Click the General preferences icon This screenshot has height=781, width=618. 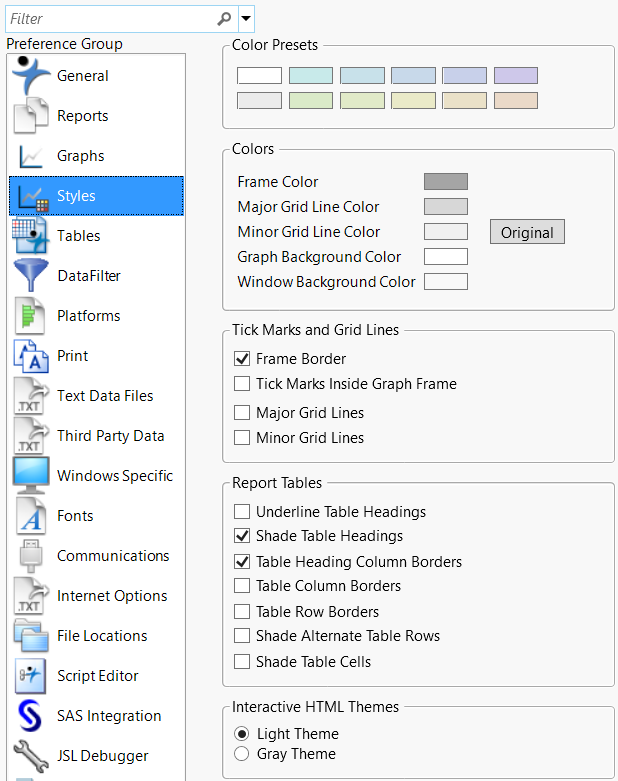[31, 76]
